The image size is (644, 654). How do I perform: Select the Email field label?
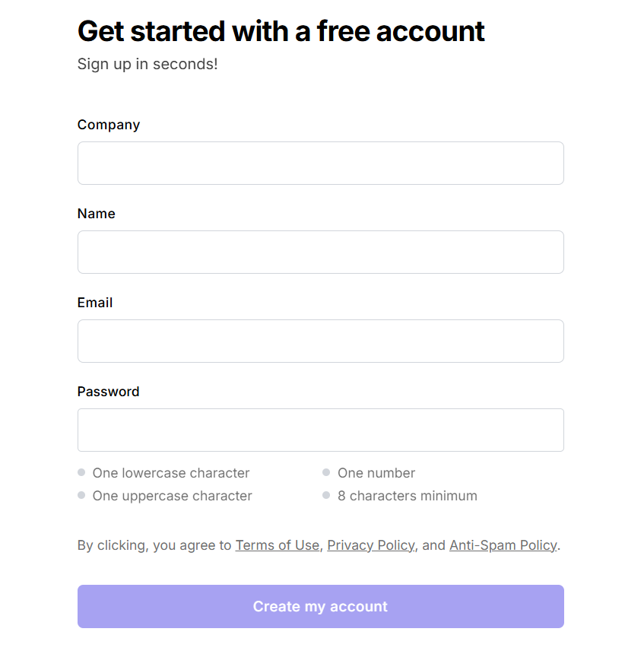94,303
